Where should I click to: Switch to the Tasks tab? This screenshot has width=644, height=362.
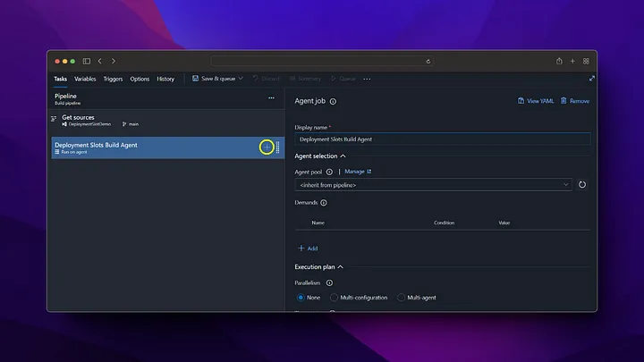(x=61, y=79)
